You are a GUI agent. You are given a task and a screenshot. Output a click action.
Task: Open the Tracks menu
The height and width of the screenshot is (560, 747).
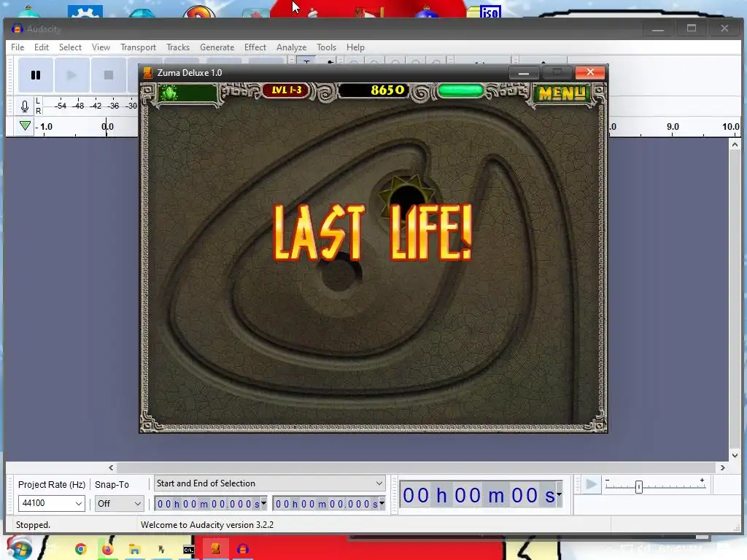click(178, 47)
